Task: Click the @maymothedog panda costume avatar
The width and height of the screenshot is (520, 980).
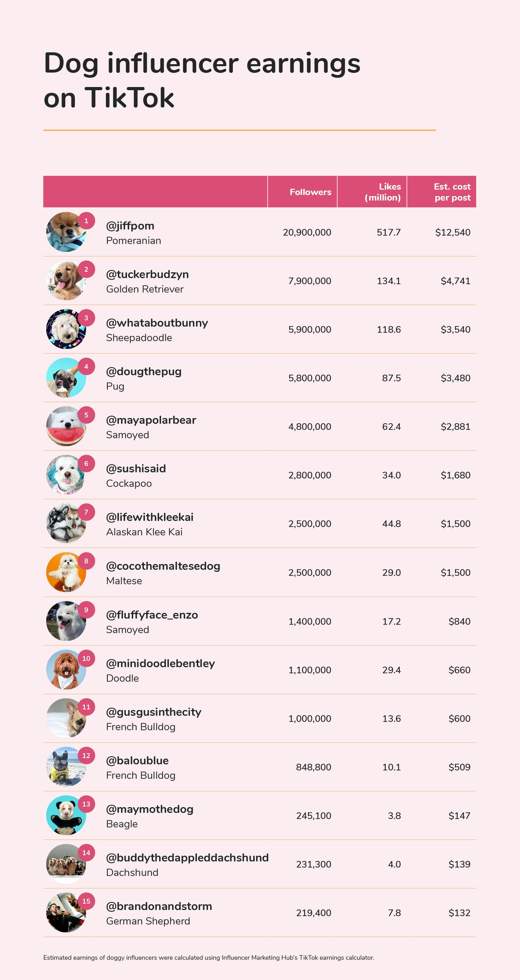Action: coord(65,816)
